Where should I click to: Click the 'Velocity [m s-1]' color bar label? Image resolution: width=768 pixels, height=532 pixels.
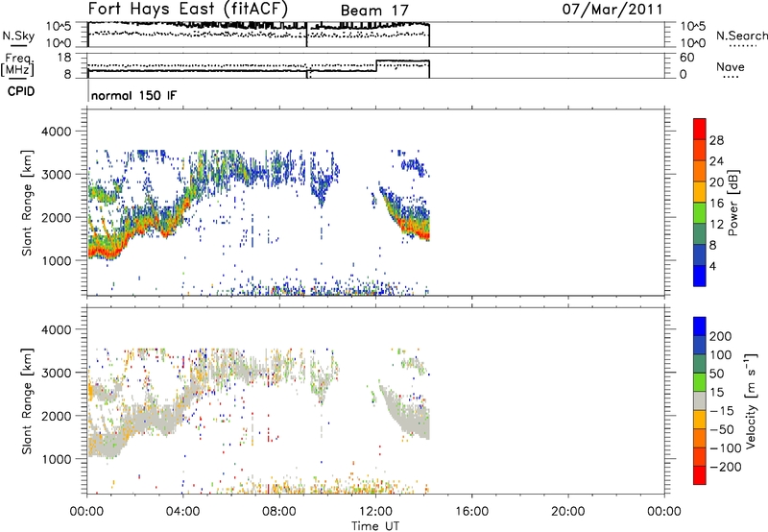click(x=751, y=400)
